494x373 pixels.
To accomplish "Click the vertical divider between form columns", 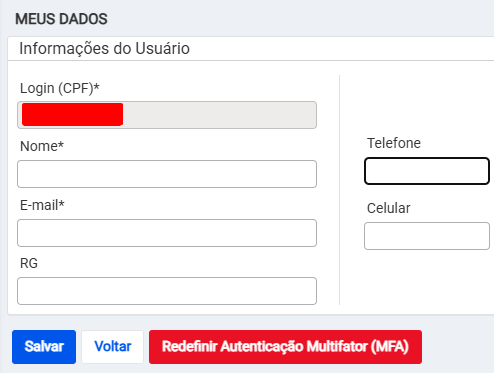I will click(x=339, y=190).
